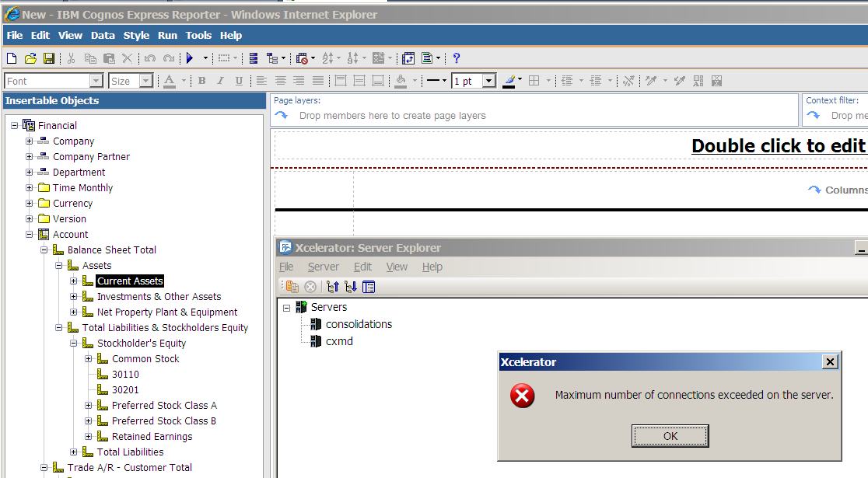Open the Font combo box
The image size is (868, 478).
[x=54, y=82]
